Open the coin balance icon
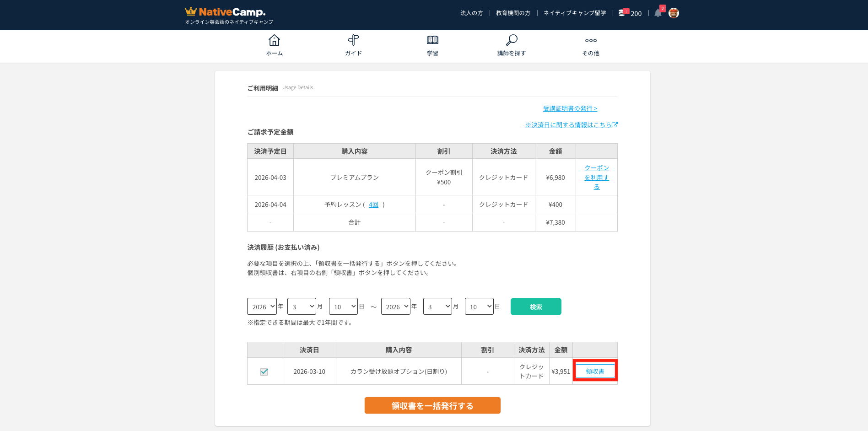868x431 pixels. coord(622,13)
